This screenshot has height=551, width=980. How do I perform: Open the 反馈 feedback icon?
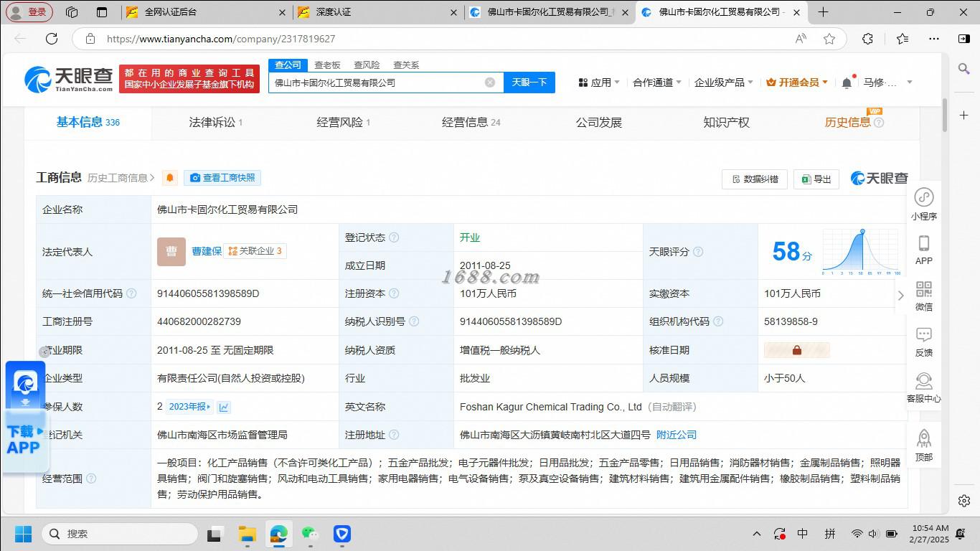[x=924, y=335]
